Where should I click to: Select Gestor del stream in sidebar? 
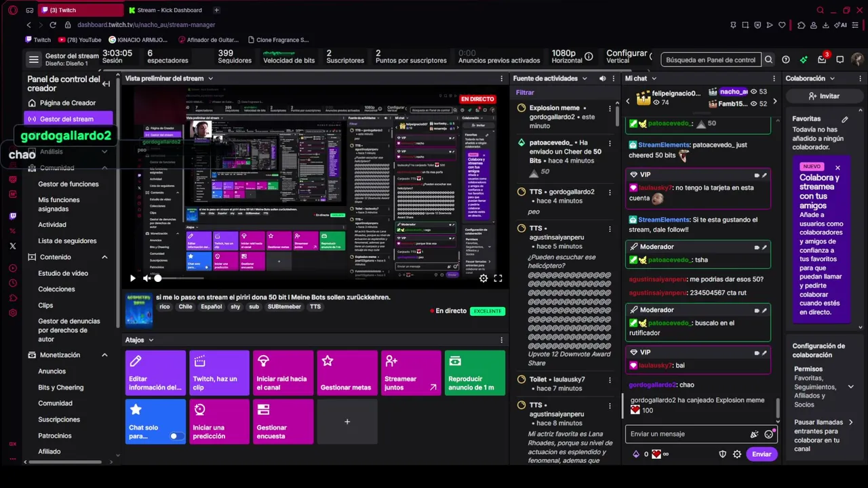(x=68, y=119)
